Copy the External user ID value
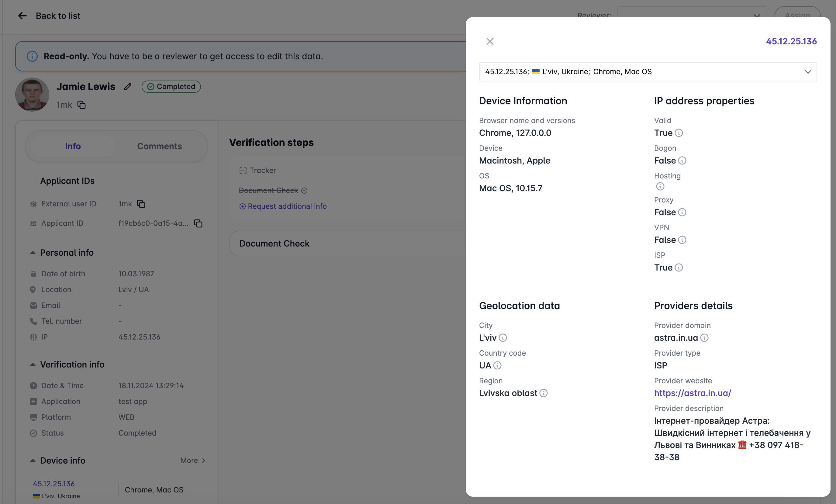The width and height of the screenshot is (836, 504). (x=141, y=204)
